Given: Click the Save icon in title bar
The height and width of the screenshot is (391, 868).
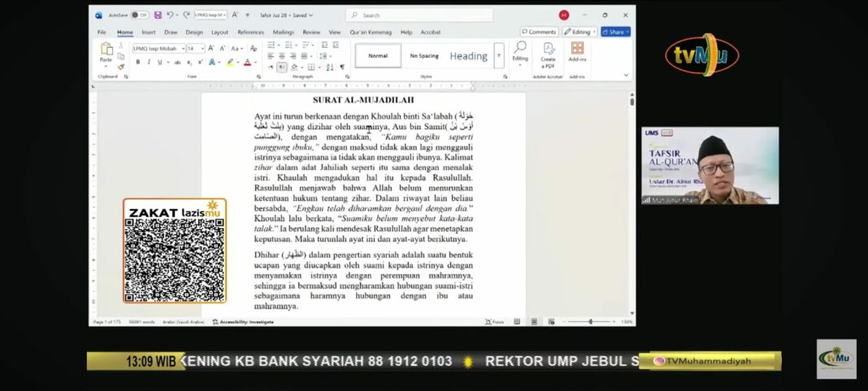Looking at the screenshot, I should 158,15.
